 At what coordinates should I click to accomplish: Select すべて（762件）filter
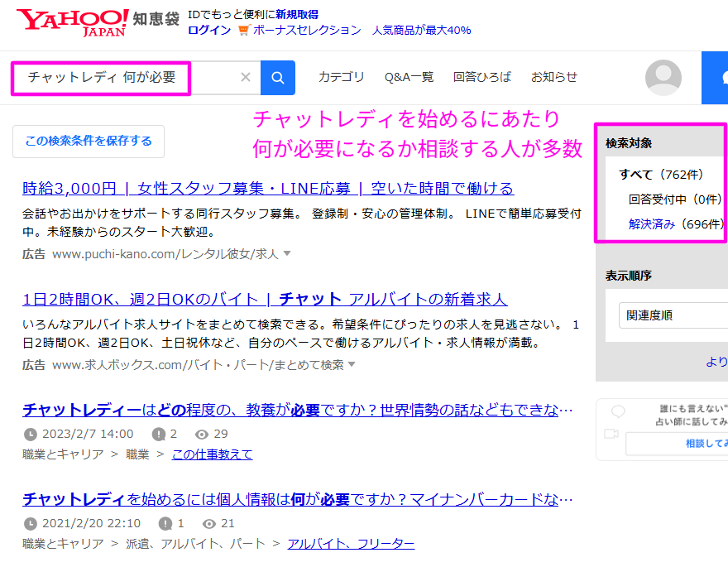click(x=661, y=175)
